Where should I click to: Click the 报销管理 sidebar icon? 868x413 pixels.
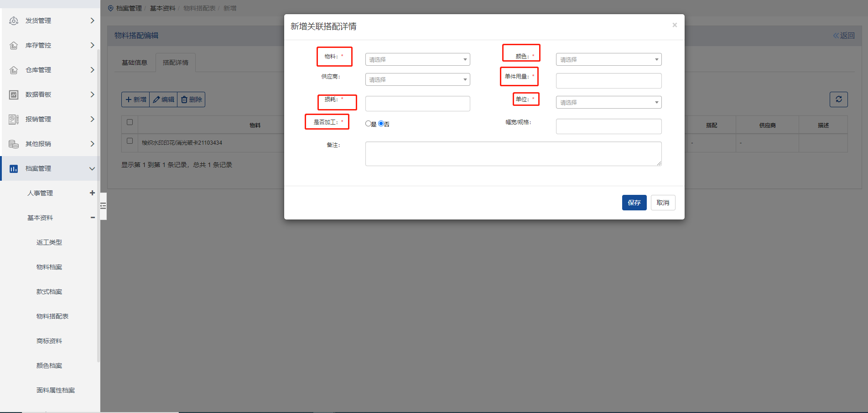(x=14, y=119)
